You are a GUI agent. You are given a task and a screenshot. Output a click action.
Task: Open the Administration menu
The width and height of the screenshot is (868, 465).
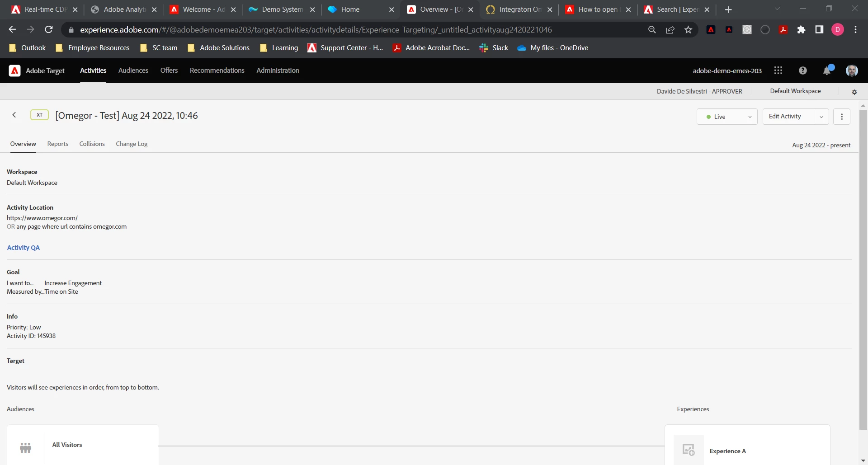coord(278,70)
